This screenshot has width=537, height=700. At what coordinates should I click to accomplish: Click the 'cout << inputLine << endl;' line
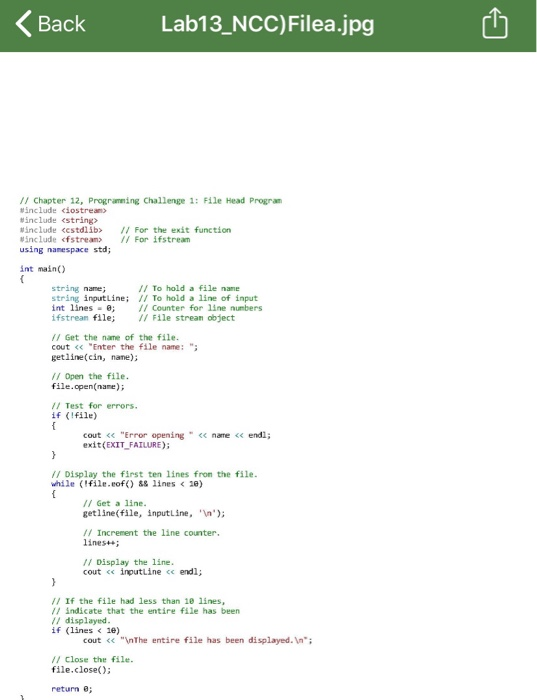[x=142, y=572]
